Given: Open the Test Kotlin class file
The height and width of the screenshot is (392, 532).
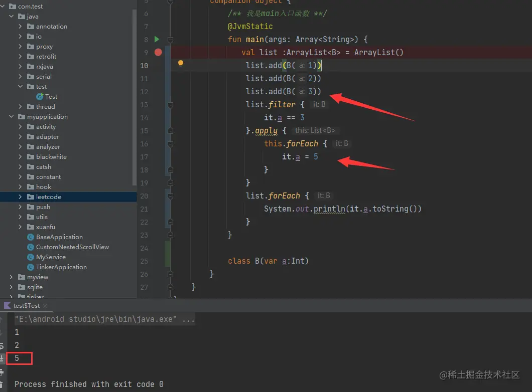Looking at the screenshot, I should coord(47,97).
